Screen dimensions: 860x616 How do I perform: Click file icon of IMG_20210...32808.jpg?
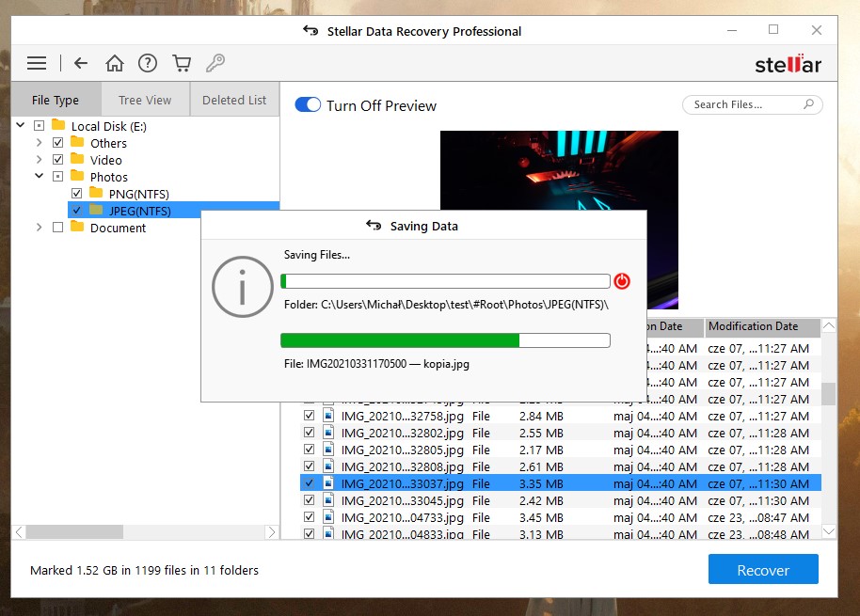pyautogui.click(x=328, y=466)
